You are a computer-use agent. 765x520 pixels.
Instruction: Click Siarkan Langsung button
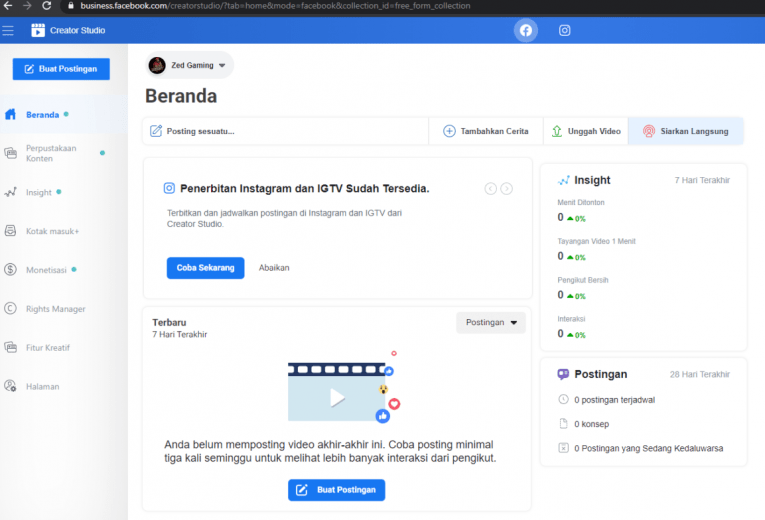[x=686, y=131]
